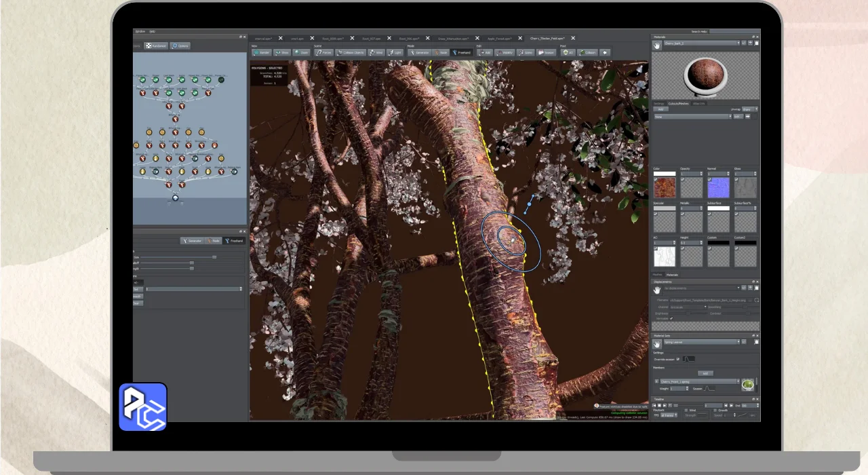The height and width of the screenshot is (475, 868).
Task: Expand the Unwrap mode dropdown
Action: click(x=749, y=109)
